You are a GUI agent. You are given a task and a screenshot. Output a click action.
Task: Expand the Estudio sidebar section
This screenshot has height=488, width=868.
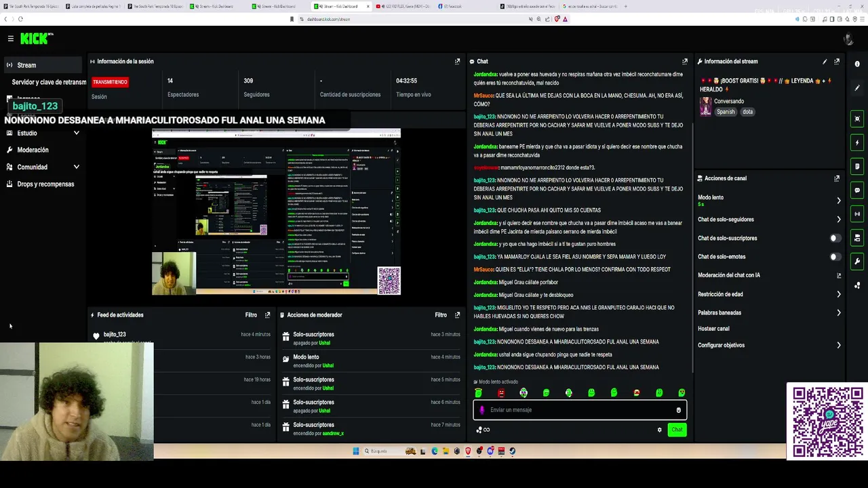pyautogui.click(x=43, y=133)
